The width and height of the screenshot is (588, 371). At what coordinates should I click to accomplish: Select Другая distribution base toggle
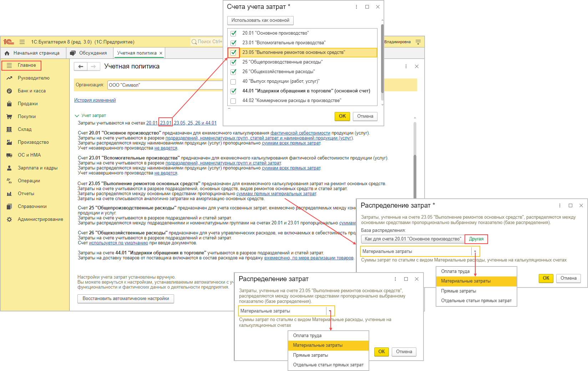coord(476,239)
